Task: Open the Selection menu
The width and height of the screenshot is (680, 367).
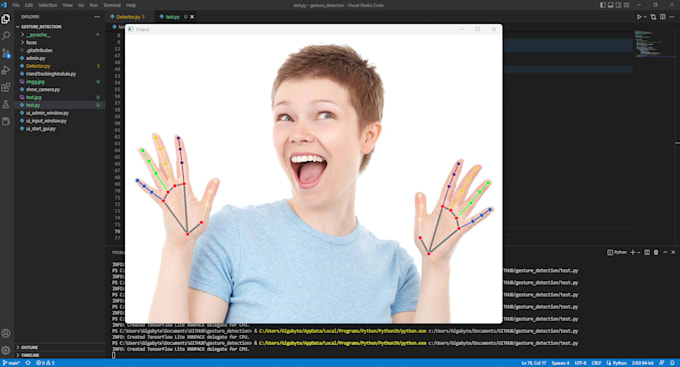Action: point(48,5)
